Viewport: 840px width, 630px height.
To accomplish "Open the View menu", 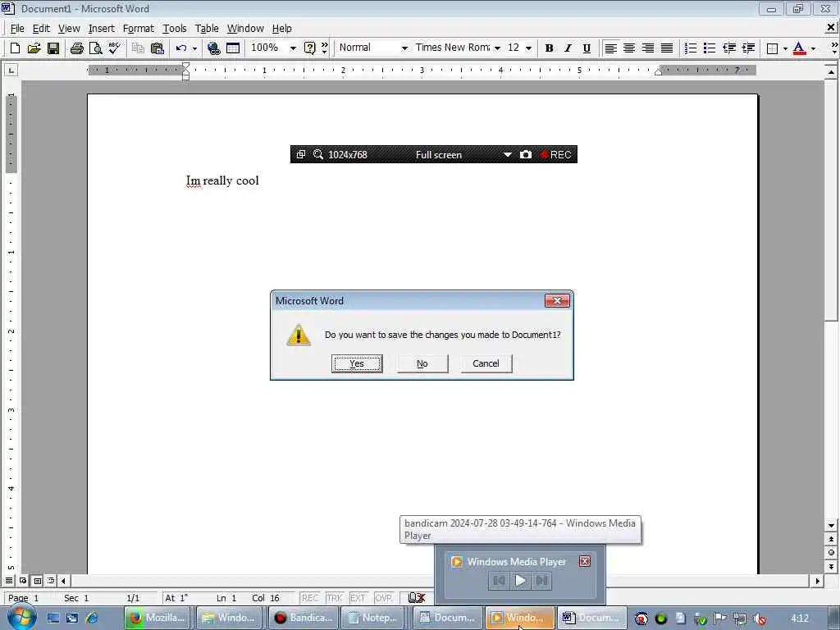I will (x=69, y=29).
